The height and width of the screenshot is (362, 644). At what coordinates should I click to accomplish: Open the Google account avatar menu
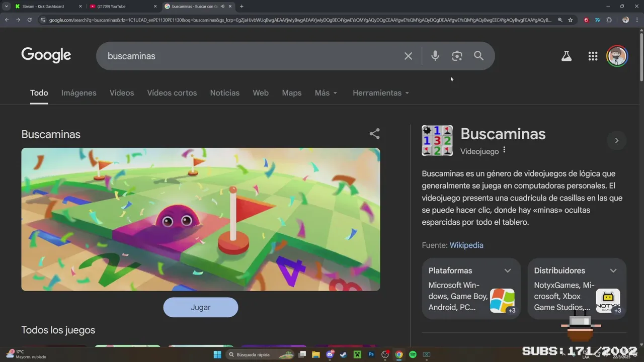click(617, 56)
